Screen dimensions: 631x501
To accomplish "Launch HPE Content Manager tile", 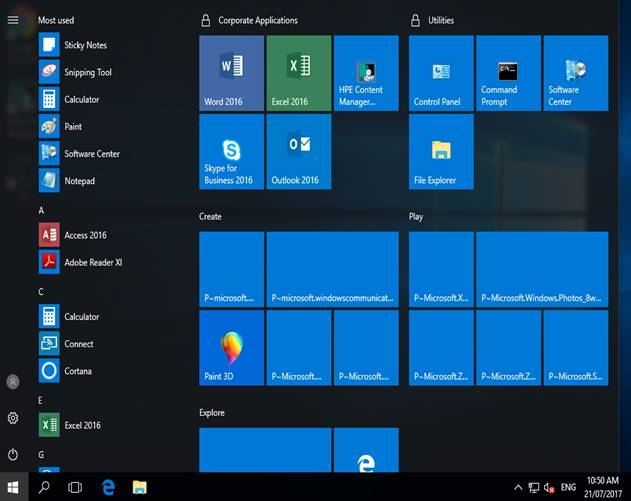I will pyautogui.click(x=366, y=73).
